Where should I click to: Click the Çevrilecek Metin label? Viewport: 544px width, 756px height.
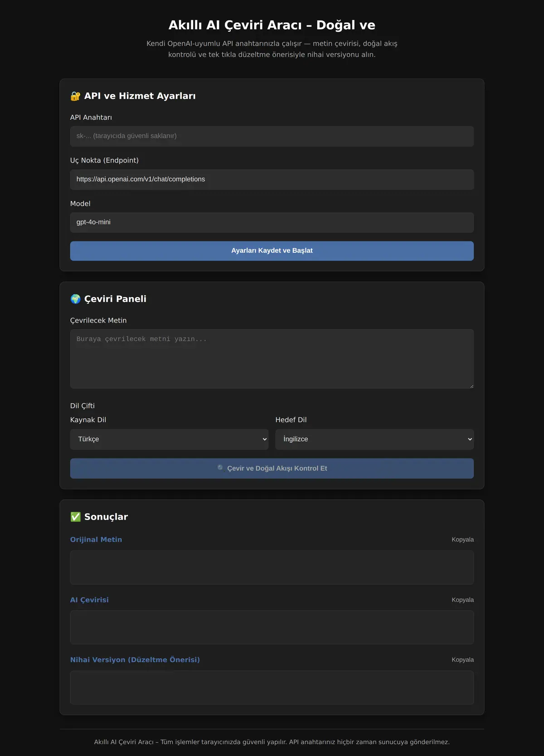pyautogui.click(x=98, y=320)
